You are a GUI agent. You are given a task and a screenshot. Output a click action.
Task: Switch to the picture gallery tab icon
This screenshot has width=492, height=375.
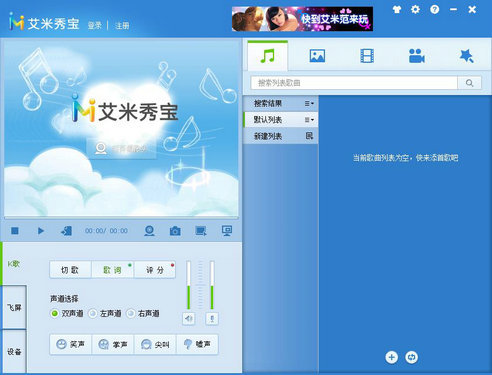pyautogui.click(x=317, y=56)
